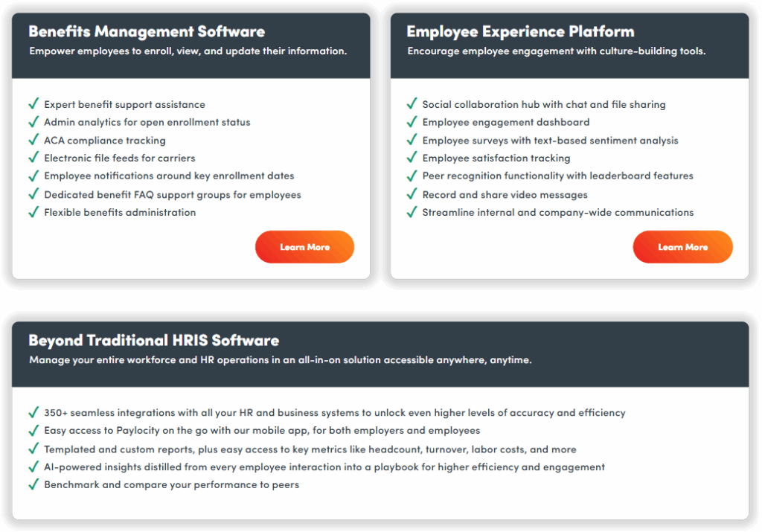Click text 'Employee engagement dashboard'
The image size is (762, 532).
(x=506, y=122)
